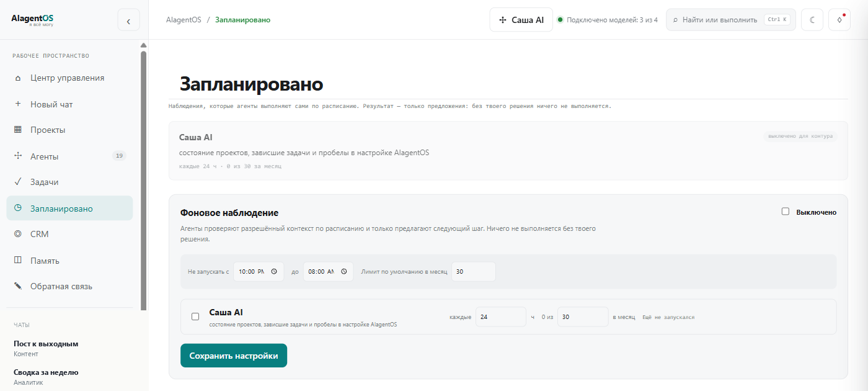This screenshot has height=391, width=868.
Task: Open the Задачи page
Action: coord(69,182)
